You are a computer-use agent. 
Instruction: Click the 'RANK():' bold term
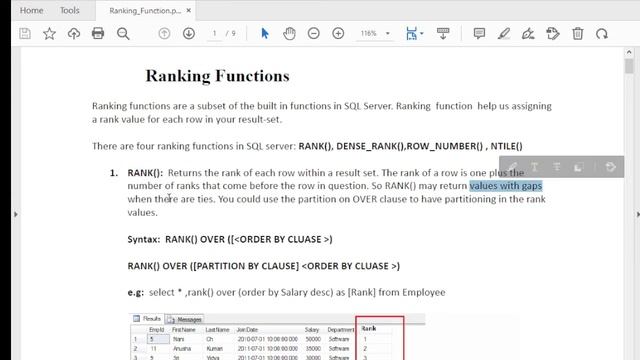click(x=145, y=173)
